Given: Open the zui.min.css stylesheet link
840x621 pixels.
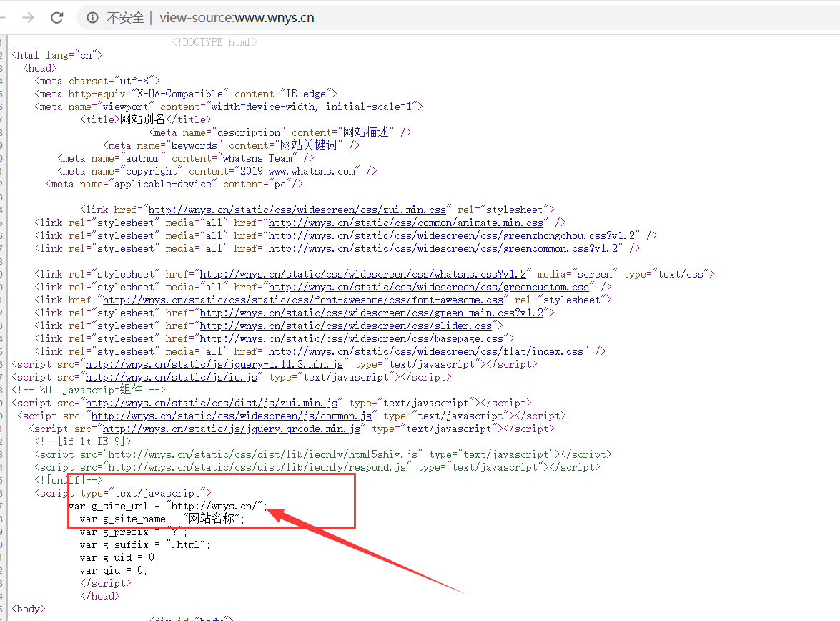Looking at the screenshot, I should tap(297, 210).
